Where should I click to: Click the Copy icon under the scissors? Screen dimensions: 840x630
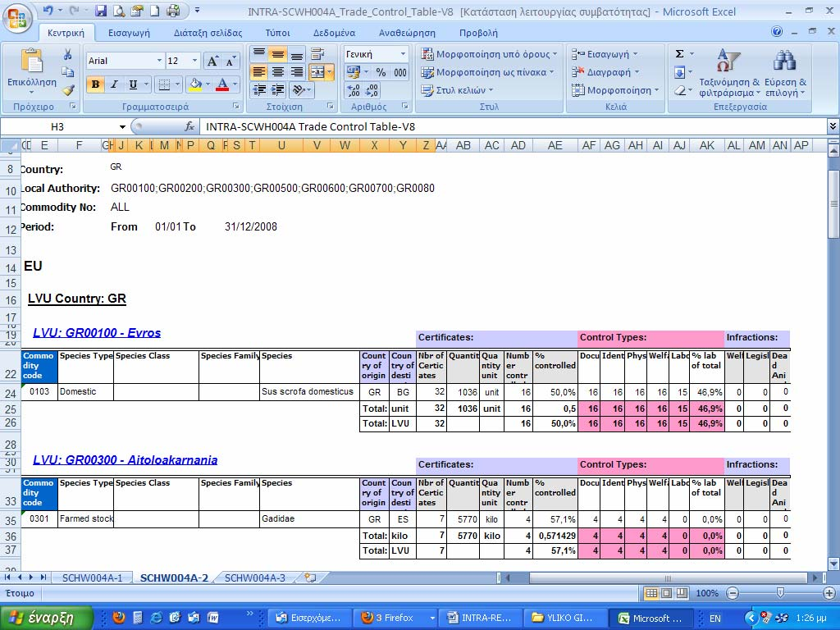click(67, 72)
